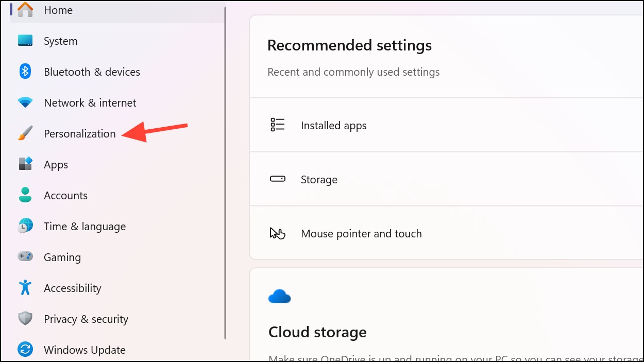Viewport: 644px width, 362px height.
Task: Open Installed apps recommended setting
Action: 447,125
